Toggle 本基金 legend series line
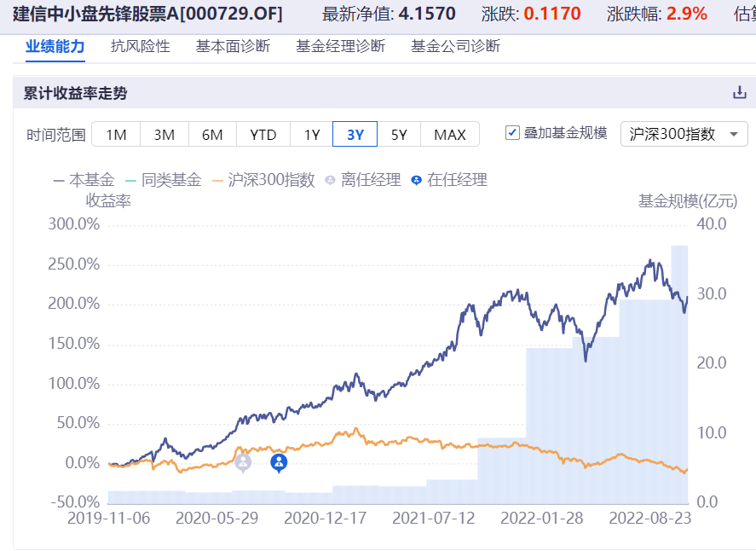 tap(84, 180)
